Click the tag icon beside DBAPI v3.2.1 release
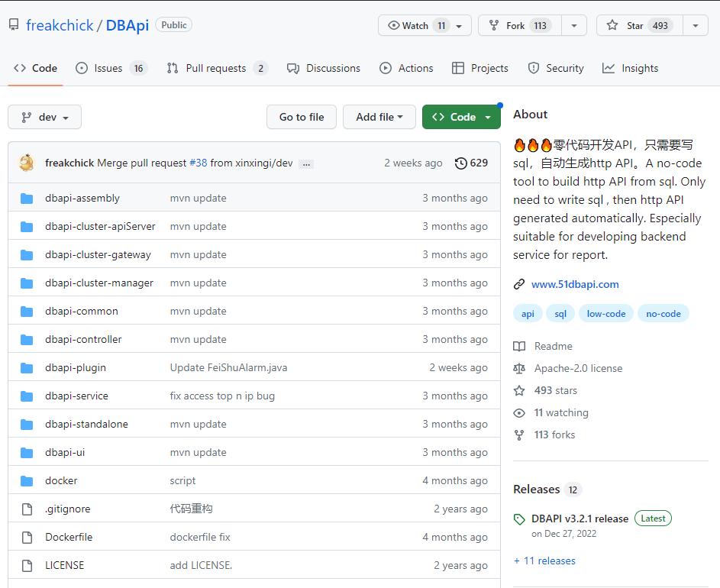Image resolution: width=720 pixels, height=588 pixels. (520, 519)
